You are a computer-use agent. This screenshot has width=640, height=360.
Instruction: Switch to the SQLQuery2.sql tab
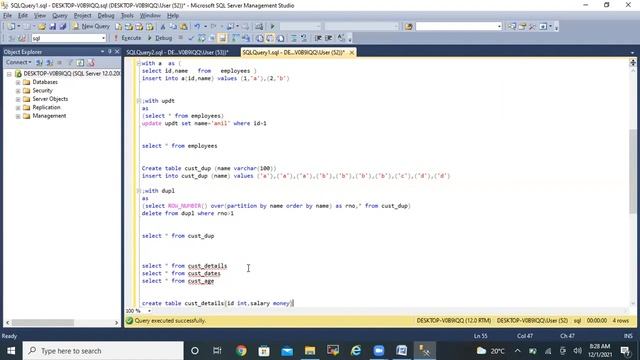[177, 52]
